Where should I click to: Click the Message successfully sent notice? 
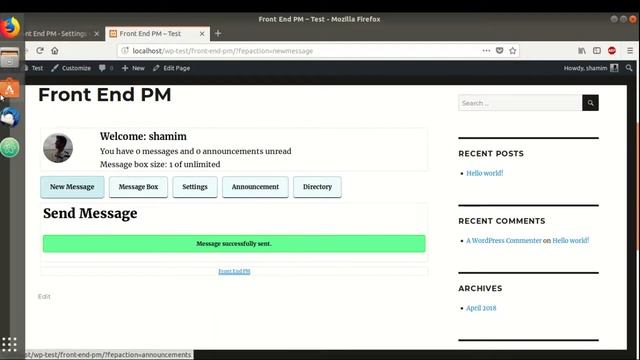(234, 244)
